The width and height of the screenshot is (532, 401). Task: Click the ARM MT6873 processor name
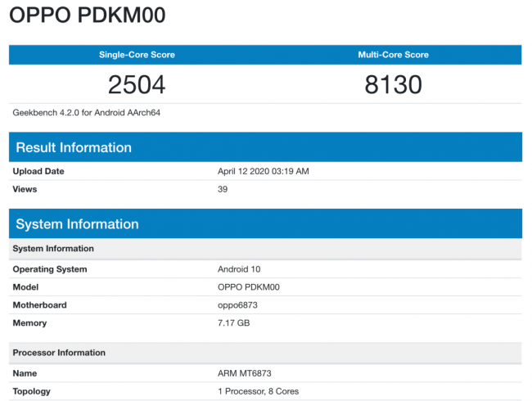tap(244, 373)
